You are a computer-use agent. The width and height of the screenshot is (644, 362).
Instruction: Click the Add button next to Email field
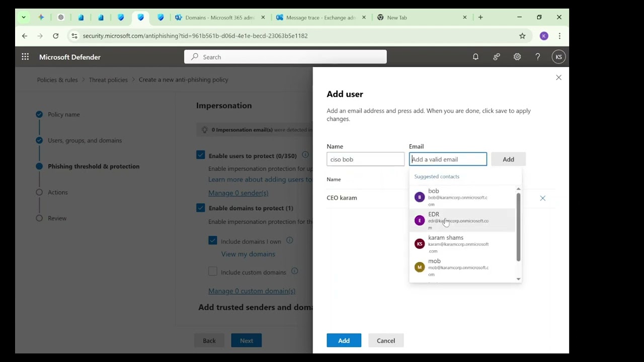click(x=508, y=159)
